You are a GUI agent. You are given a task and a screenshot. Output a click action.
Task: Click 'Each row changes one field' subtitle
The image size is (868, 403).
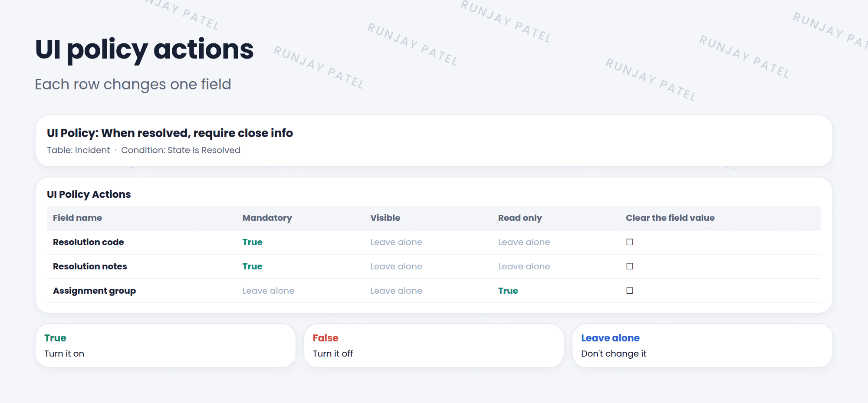coord(133,84)
